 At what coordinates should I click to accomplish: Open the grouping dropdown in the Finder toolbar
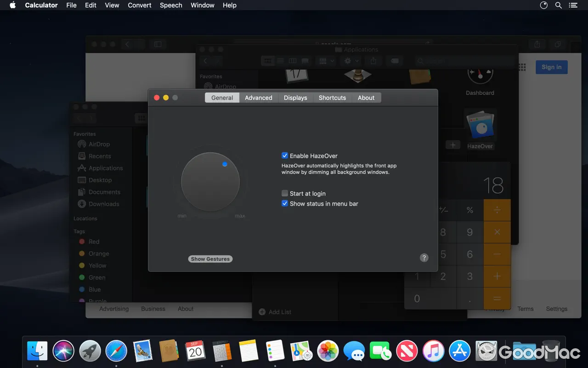pyautogui.click(x=325, y=60)
